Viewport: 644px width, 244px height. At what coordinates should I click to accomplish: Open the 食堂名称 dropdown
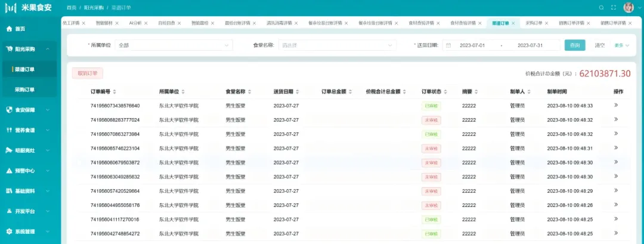(338, 45)
